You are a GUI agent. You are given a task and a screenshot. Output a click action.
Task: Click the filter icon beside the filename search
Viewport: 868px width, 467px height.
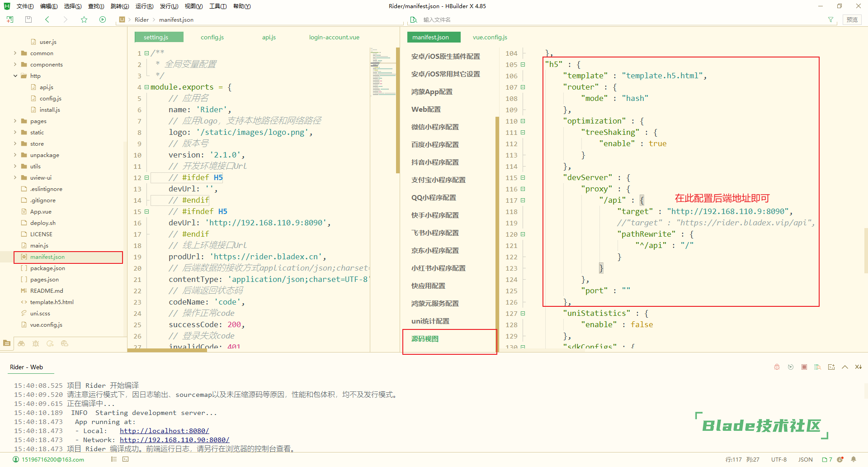[830, 19]
